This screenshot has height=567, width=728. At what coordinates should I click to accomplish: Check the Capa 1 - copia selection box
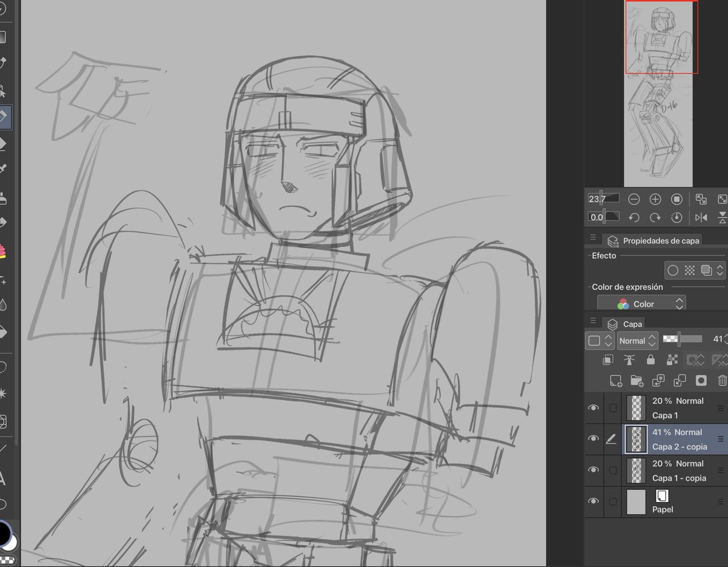click(x=613, y=470)
